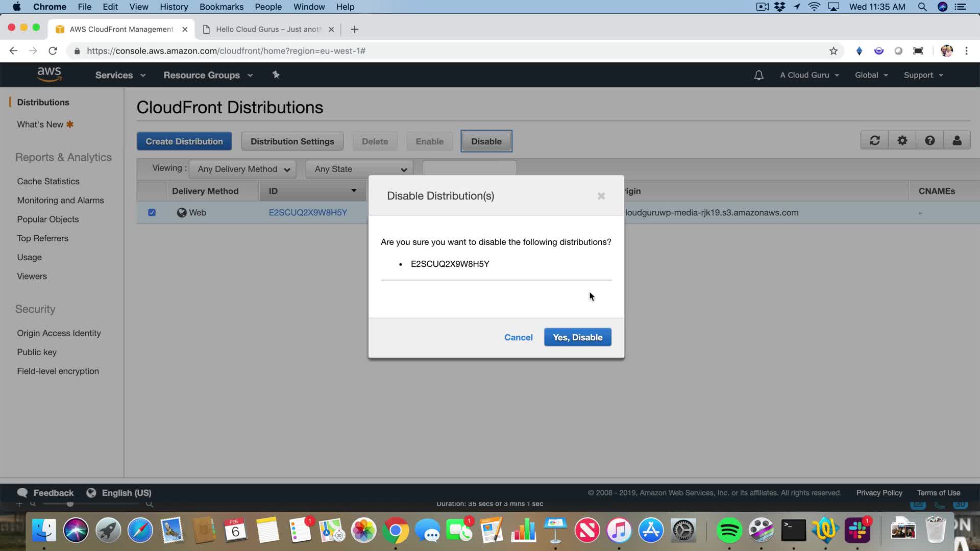
Task: Click the AWS logo home icon
Action: pyautogui.click(x=50, y=74)
